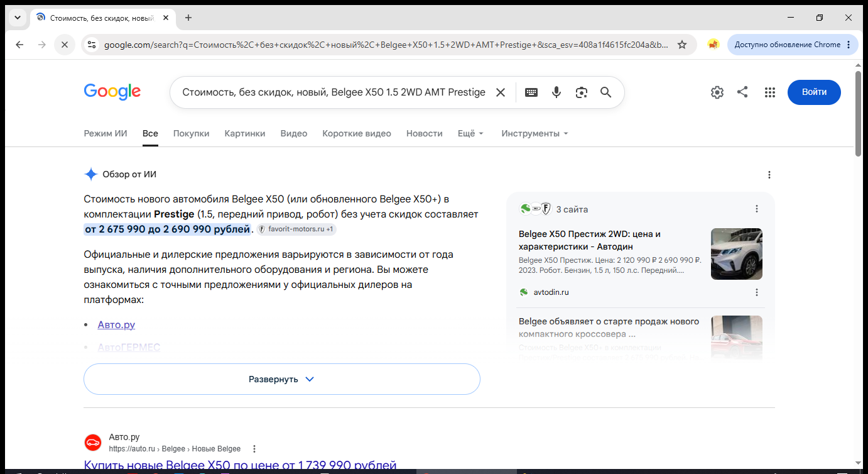Bookmark this page with the star icon
The image size is (868, 474).
coord(682,45)
